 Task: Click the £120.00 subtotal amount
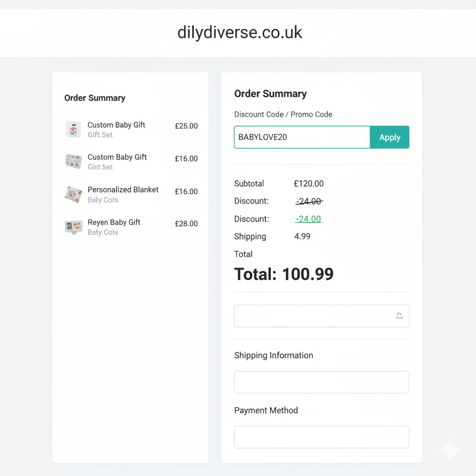pos(309,184)
